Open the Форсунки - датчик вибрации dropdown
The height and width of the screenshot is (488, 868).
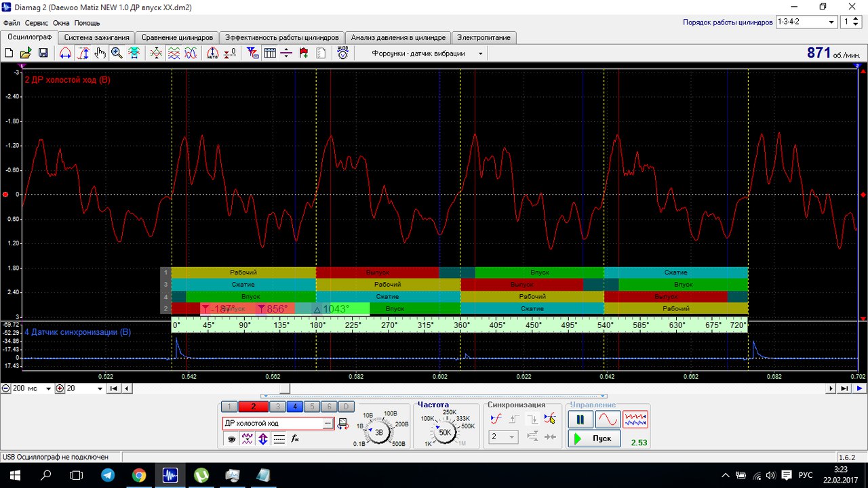click(481, 54)
